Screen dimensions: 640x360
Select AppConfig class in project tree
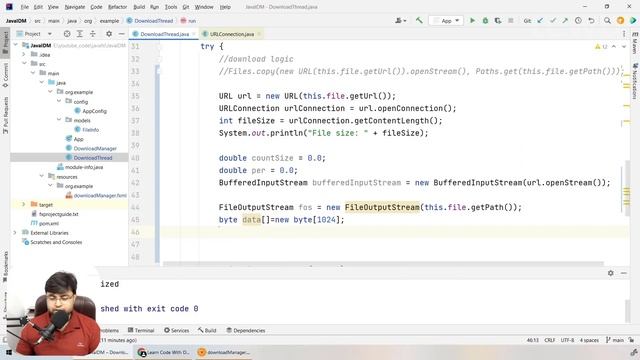pyautogui.click(x=94, y=111)
